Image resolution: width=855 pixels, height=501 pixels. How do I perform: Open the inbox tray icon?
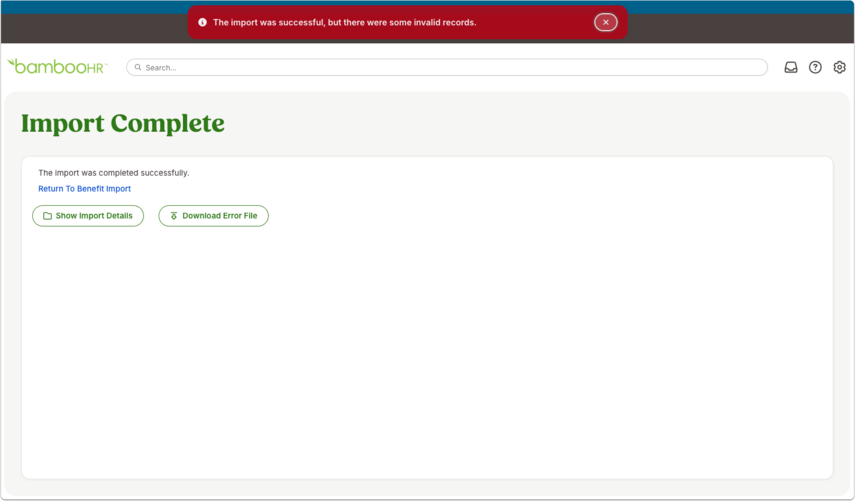point(791,67)
